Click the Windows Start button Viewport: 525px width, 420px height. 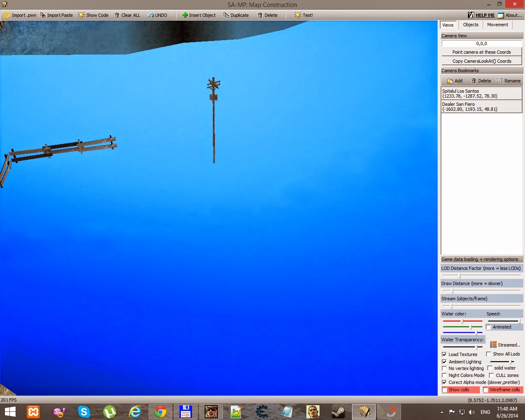click(x=10, y=412)
